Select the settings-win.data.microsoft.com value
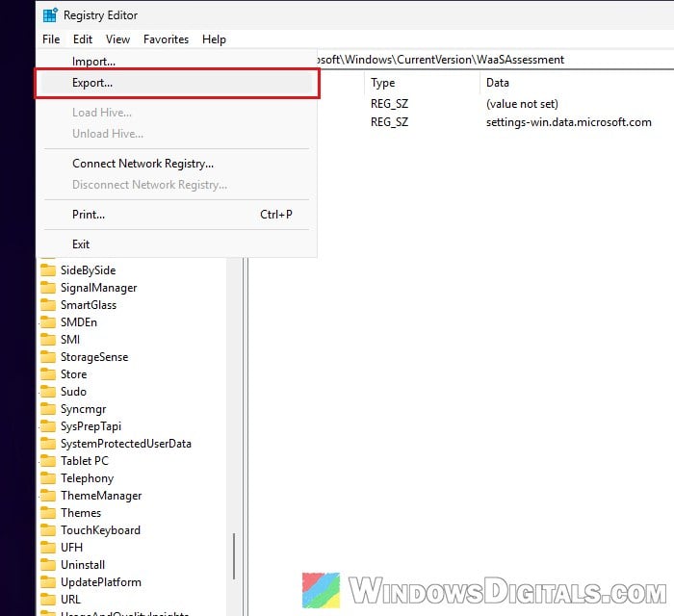Viewport: 674px width, 616px height. point(568,122)
